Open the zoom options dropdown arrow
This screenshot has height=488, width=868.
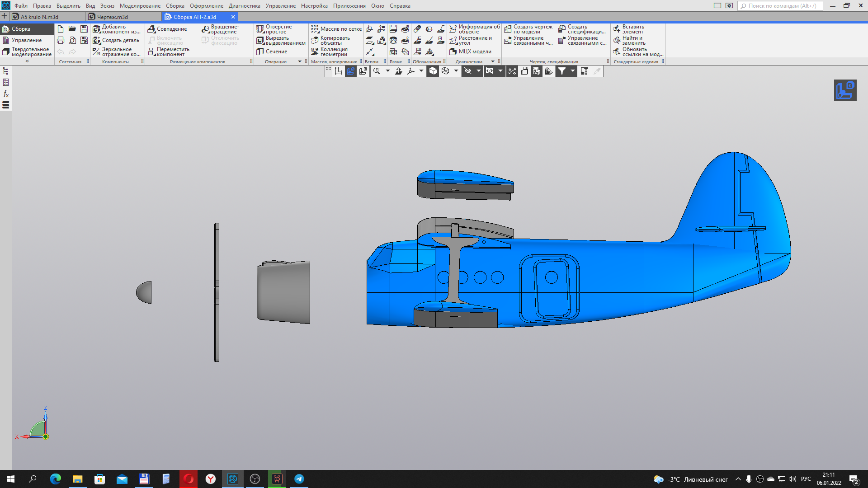pos(387,71)
